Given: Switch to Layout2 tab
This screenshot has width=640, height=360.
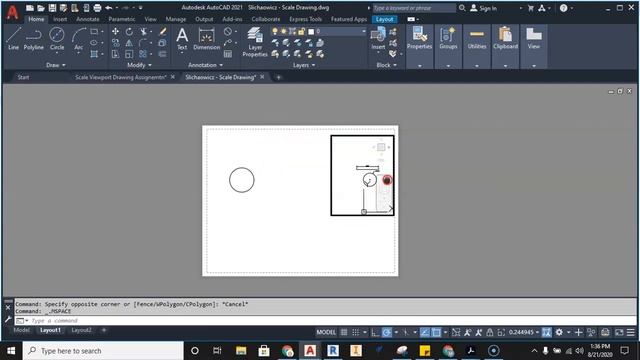Looking at the screenshot, I should [81, 330].
